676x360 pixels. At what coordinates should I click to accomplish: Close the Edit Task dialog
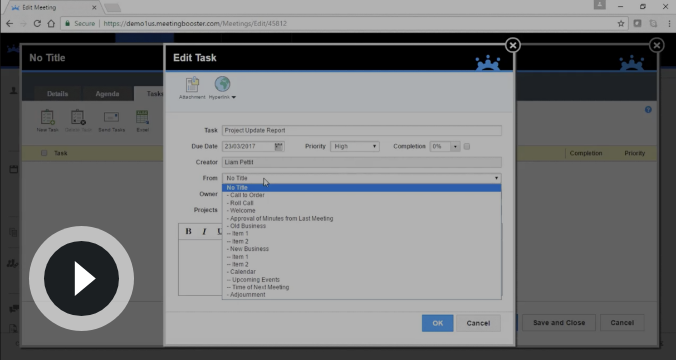[x=513, y=45]
